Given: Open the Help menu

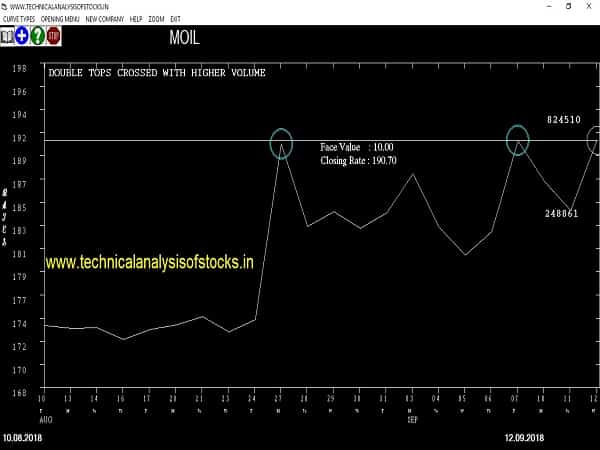Looking at the screenshot, I should point(136,19).
